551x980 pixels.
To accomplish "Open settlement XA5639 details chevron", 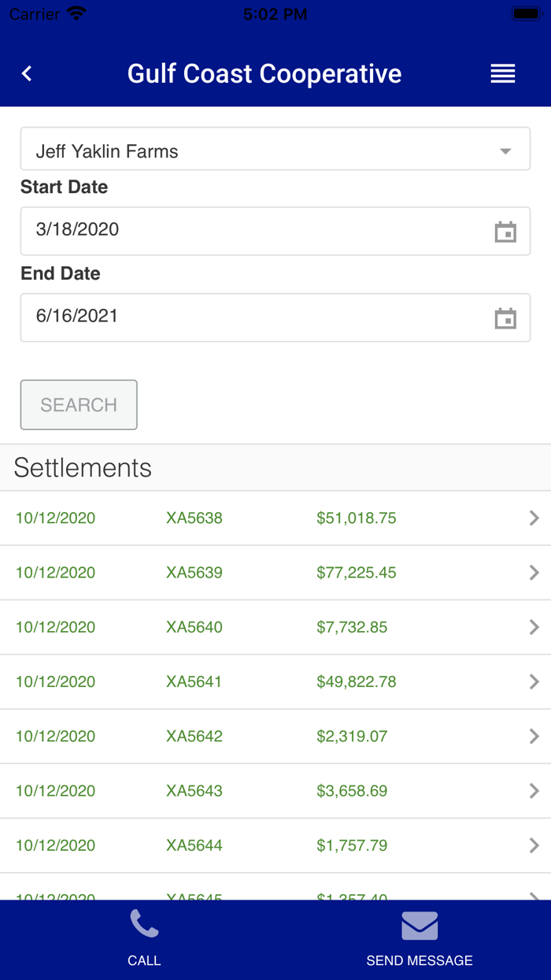I will pyautogui.click(x=534, y=573).
